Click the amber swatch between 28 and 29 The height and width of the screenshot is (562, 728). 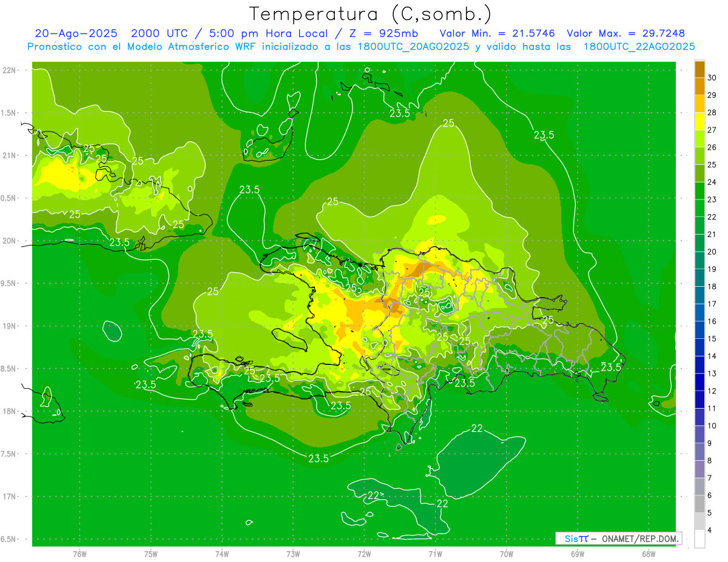pyautogui.click(x=699, y=104)
